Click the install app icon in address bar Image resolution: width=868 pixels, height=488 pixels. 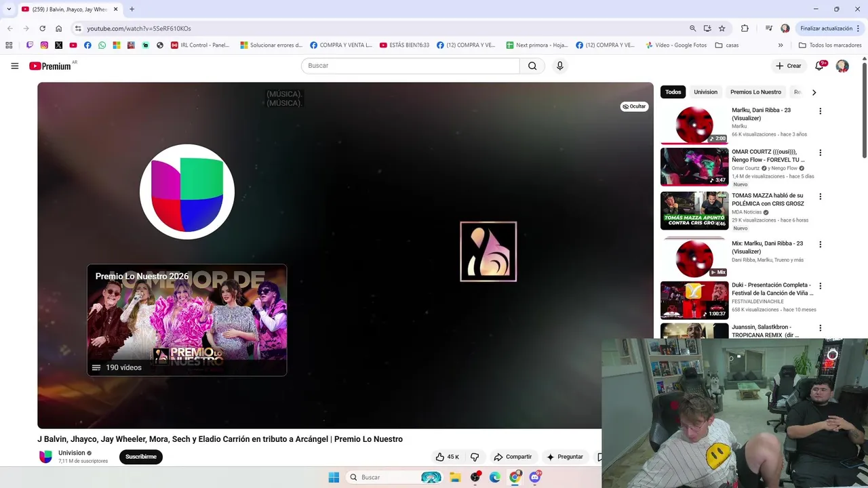(707, 28)
